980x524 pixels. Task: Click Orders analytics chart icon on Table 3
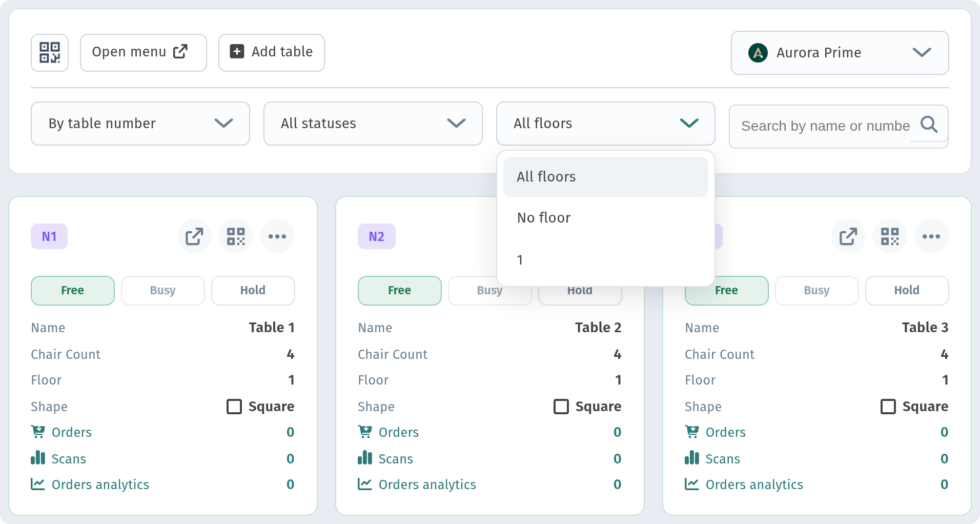(692, 484)
